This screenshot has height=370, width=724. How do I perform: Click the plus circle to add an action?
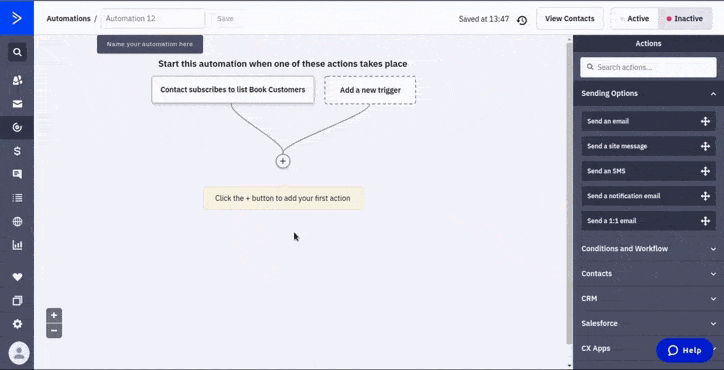283,161
